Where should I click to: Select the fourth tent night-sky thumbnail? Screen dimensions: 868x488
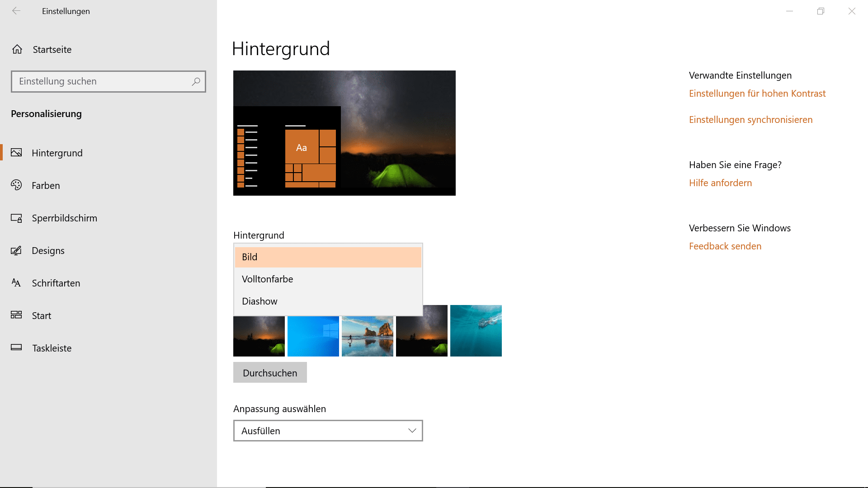click(x=422, y=331)
